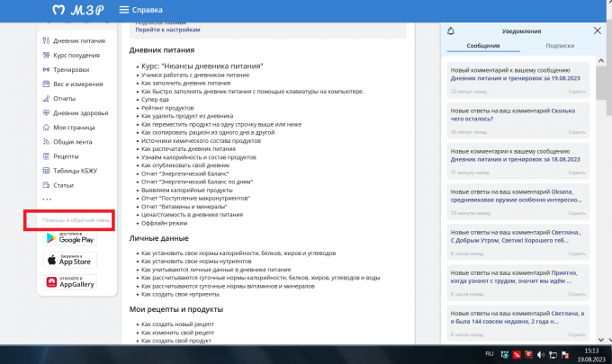Viewport: 612px width, 364px height.
Task: Click the RU language indicator in taskbar
Action: pos(490,354)
